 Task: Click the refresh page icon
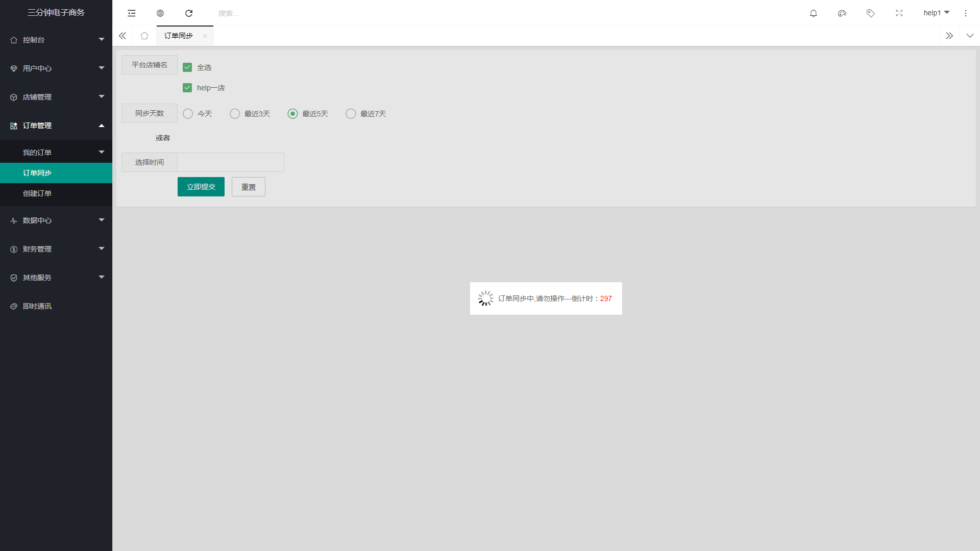coord(189,13)
